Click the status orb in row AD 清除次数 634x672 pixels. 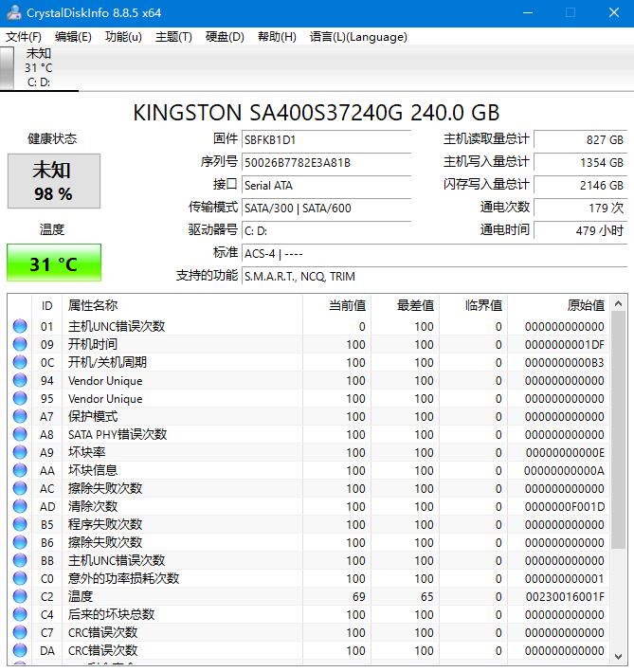pyautogui.click(x=20, y=506)
